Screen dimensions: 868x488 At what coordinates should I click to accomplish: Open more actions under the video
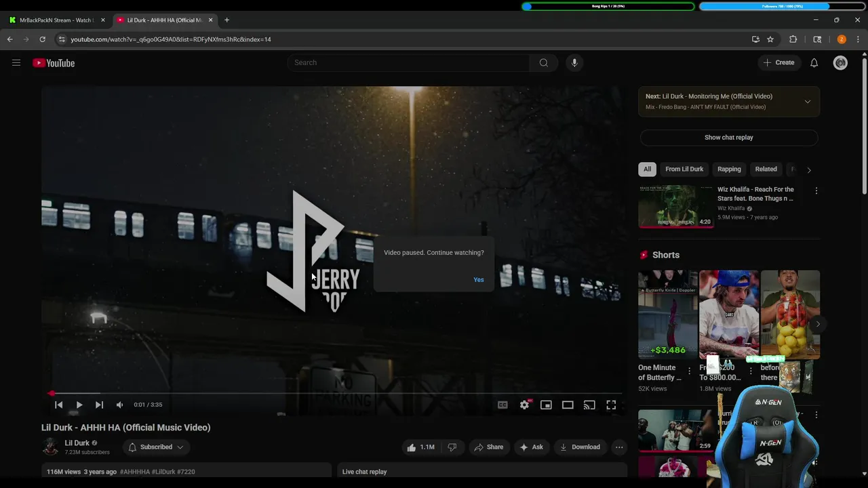click(x=618, y=447)
